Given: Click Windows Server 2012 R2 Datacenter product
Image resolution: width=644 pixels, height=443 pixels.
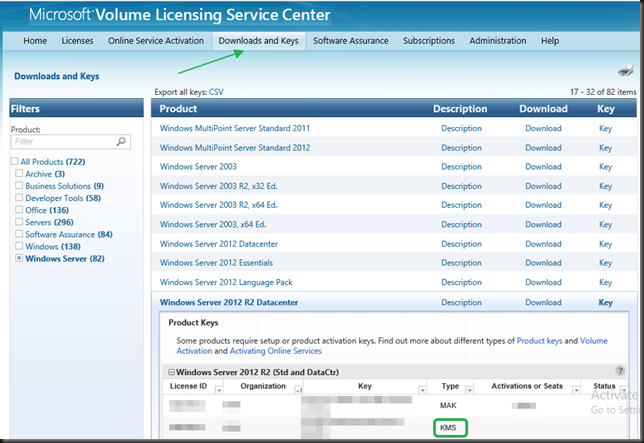Looking at the screenshot, I should [229, 302].
